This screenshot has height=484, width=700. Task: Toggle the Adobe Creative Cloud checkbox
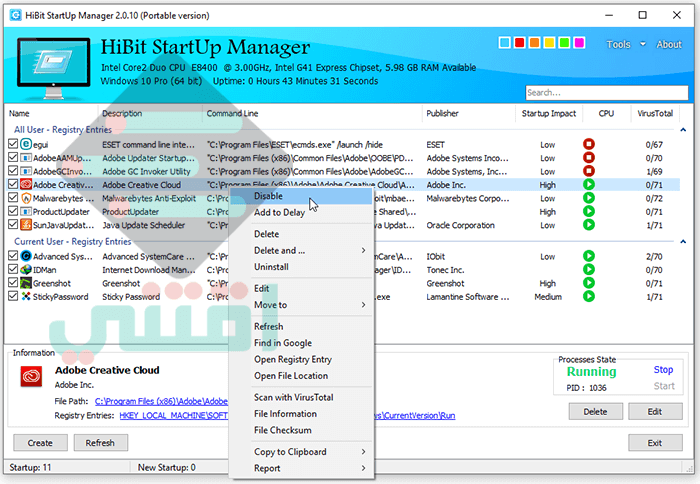point(13,184)
